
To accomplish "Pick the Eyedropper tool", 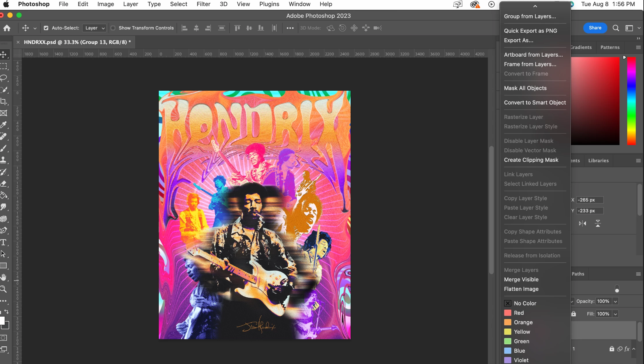I will [x=4, y=125].
